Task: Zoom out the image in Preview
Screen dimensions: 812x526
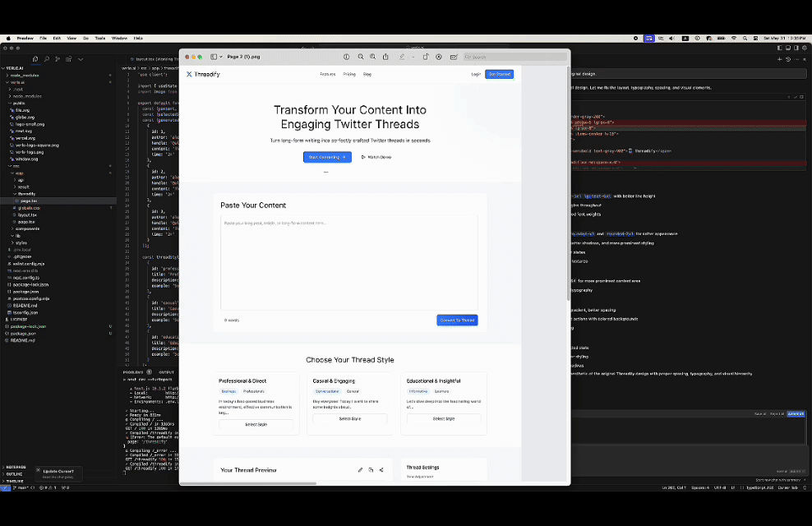Action: pos(361,57)
